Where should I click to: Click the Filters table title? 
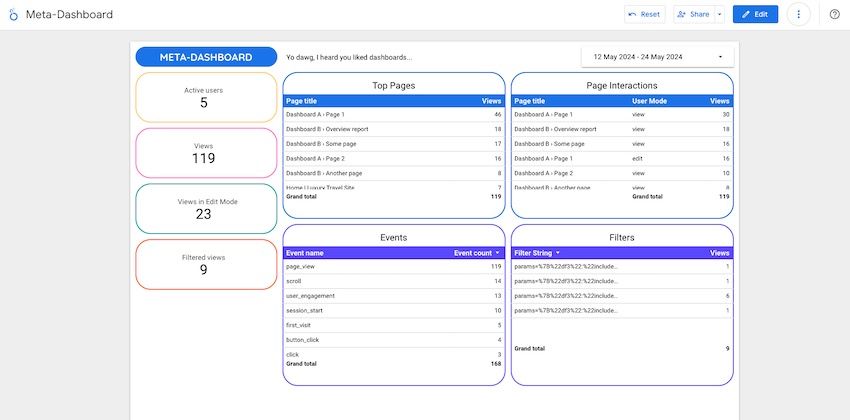click(622, 237)
